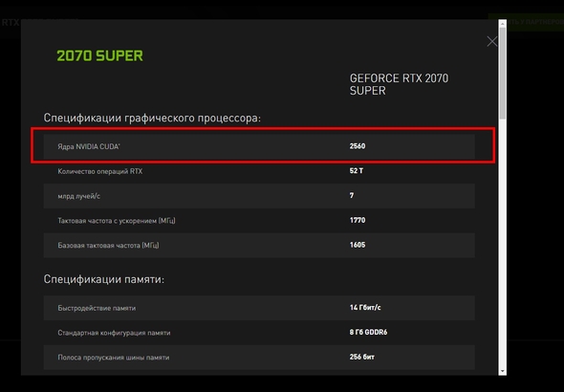Click the млрд лучей/с row label
The height and width of the screenshot is (392, 564).
[x=78, y=196]
